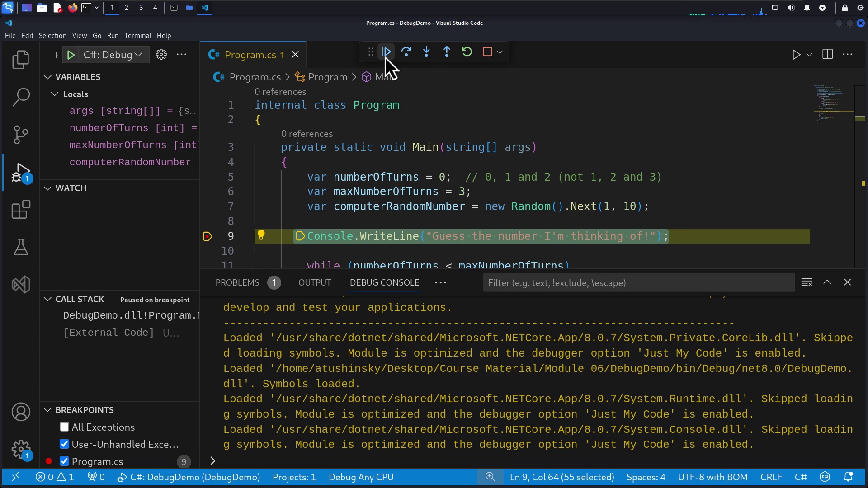Click the errors and warnings status item
This screenshot has height=488, width=868.
click(55, 478)
